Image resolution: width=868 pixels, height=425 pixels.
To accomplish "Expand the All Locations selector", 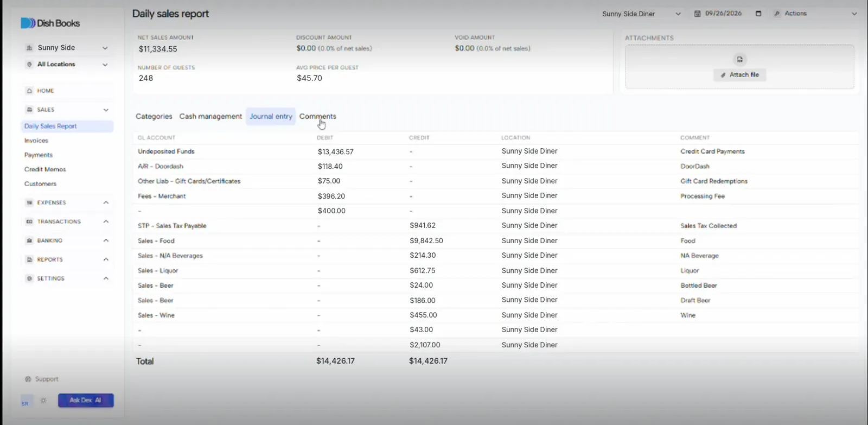I will point(67,64).
